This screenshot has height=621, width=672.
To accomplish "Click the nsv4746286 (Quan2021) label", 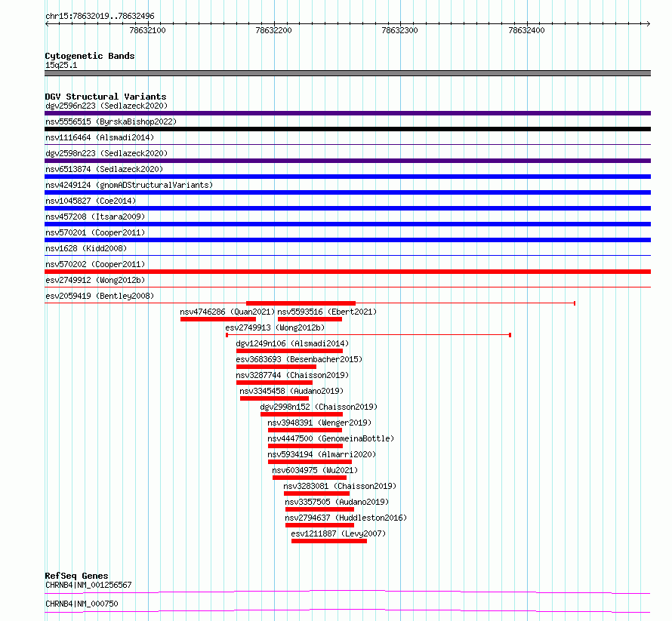I will tap(227, 312).
